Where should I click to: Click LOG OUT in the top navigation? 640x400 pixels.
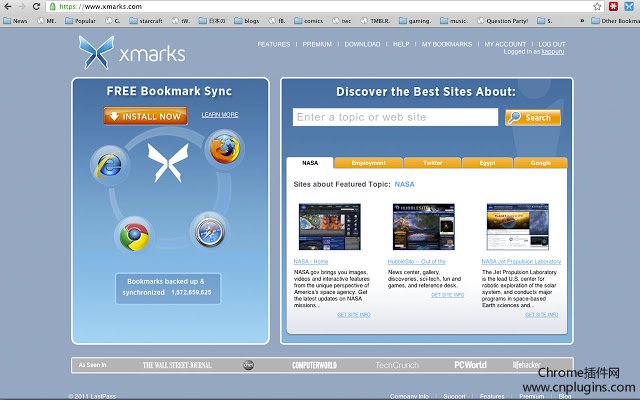[552, 44]
